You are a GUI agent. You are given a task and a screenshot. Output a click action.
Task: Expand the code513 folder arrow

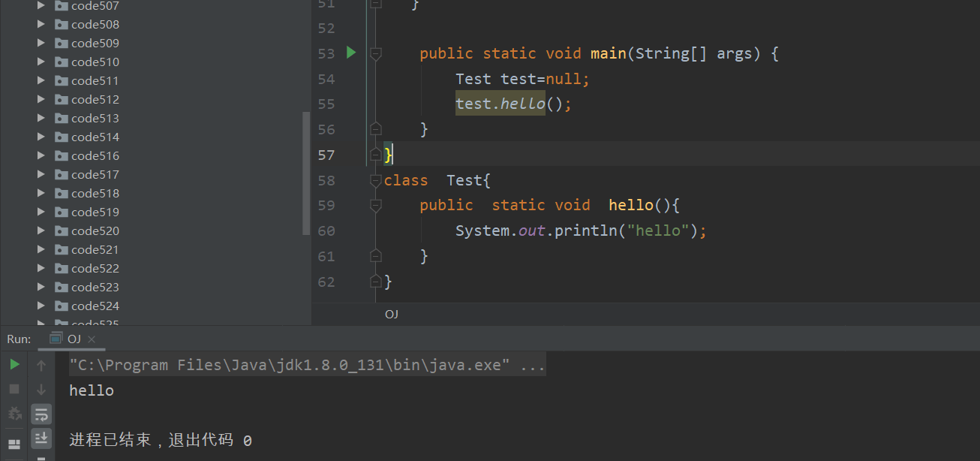(x=41, y=118)
